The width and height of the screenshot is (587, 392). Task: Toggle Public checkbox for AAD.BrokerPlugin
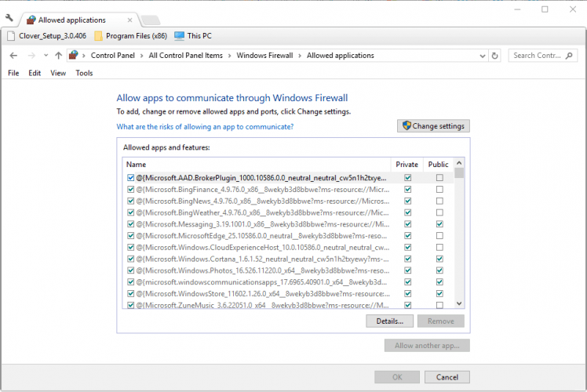point(439,178)
